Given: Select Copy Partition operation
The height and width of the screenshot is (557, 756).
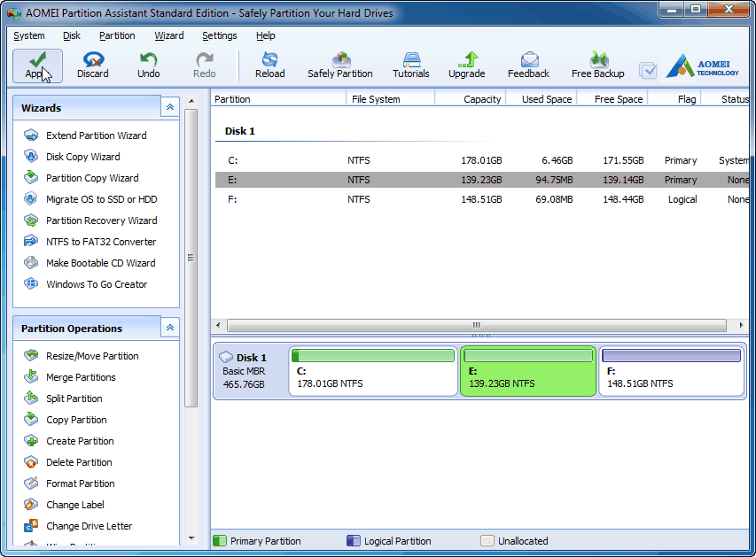Looking at the screenshot, I should pos(76,419).
